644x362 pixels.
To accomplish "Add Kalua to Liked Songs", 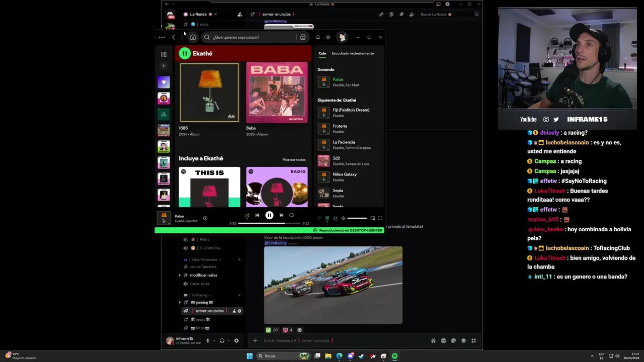I will (x=205, y=218).
